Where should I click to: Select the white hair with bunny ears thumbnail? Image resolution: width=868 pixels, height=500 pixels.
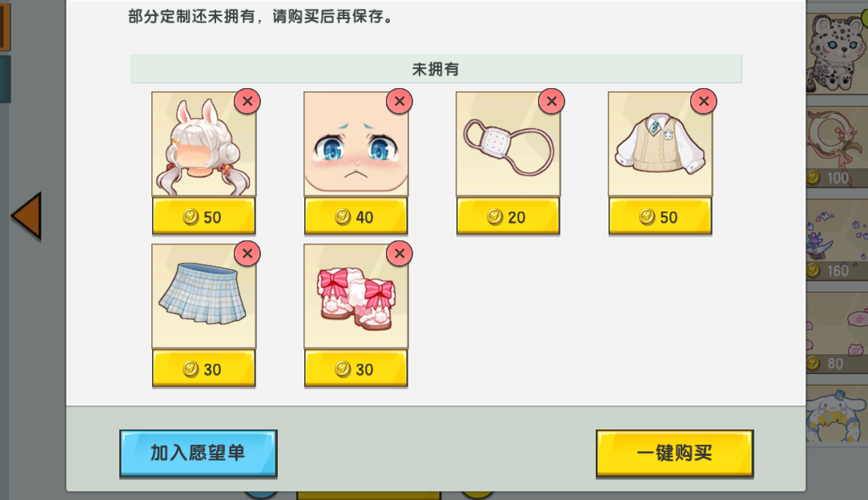pos(203,144)
